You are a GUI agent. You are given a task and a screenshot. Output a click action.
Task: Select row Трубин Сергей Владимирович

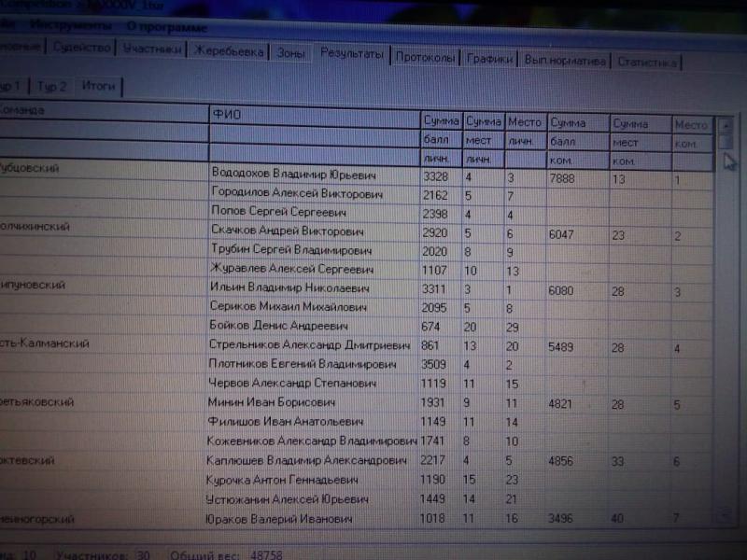point(291,249)
